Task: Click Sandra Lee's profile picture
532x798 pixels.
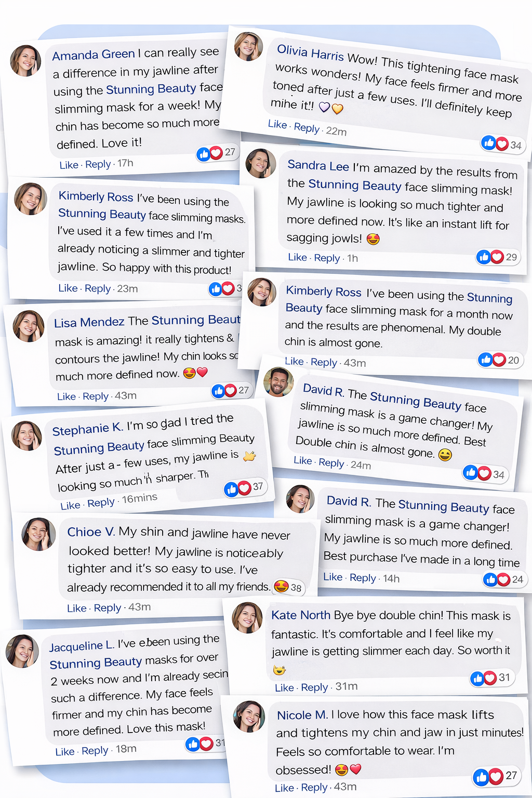Action: pos(260,163)
